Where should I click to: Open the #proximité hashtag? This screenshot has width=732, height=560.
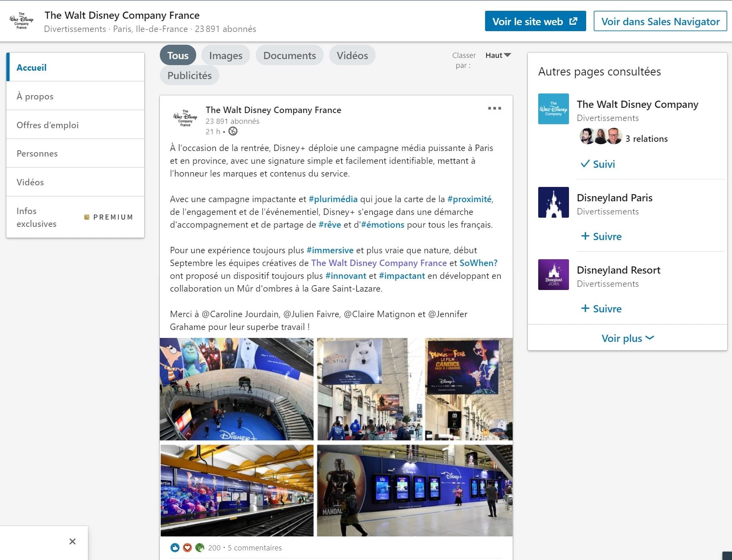[x=469, y=199]
